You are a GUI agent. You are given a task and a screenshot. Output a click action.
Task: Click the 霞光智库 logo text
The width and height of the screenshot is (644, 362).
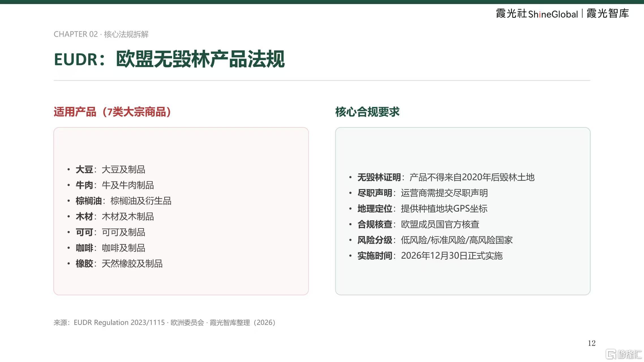click(608, 13)
